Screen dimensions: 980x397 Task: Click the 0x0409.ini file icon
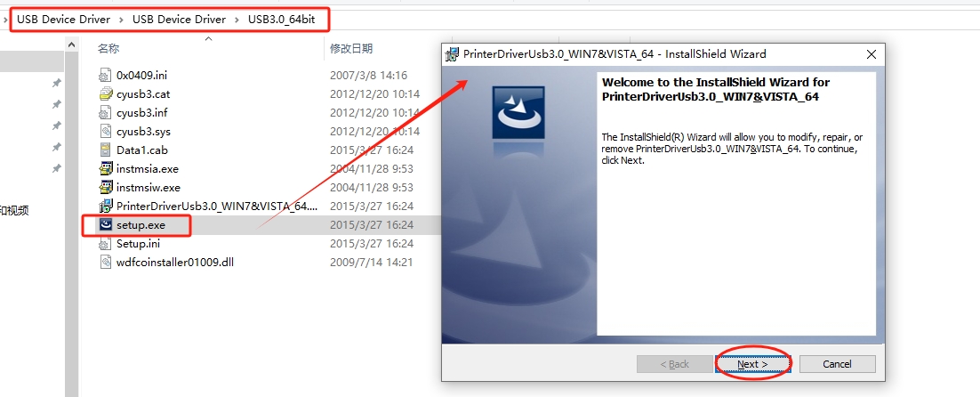106,75
